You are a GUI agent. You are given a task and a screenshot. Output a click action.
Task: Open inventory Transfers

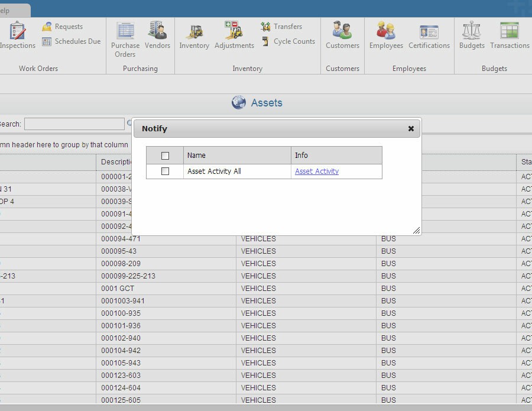point(281,27)
